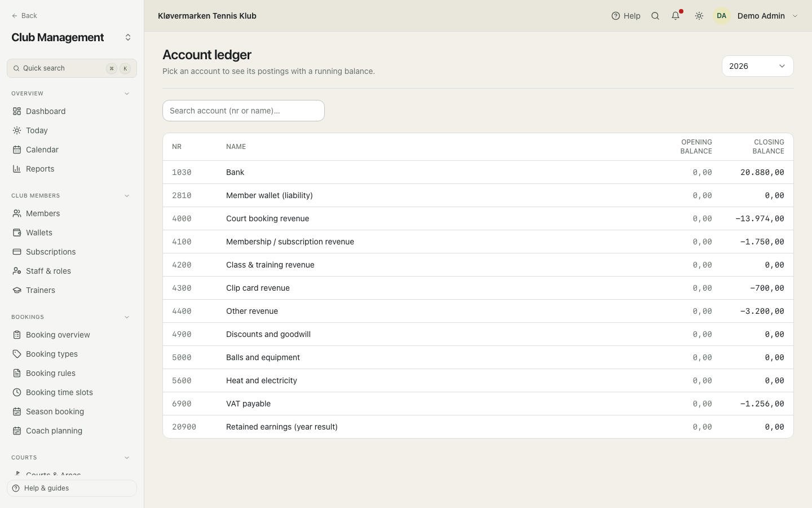The image size is (812, 508).
Task: Open Booking types
Action: point(72,354)
